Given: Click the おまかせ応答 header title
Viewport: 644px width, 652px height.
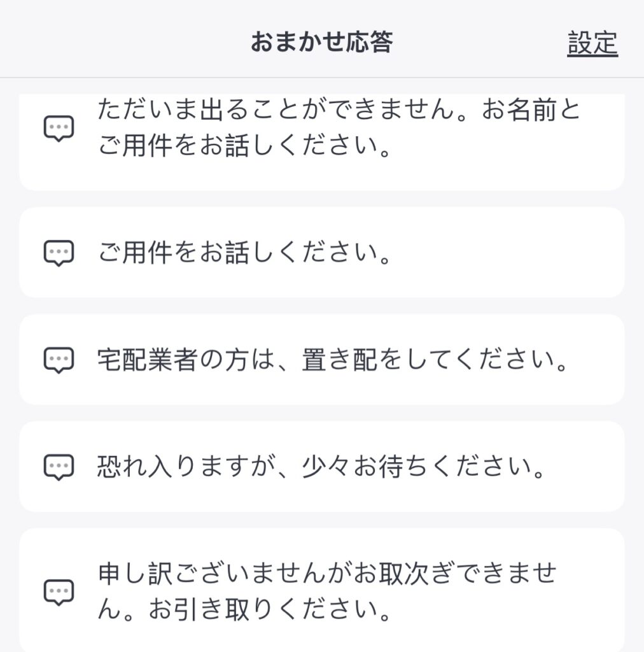Looking at the screenshot, I should point(321,43).
